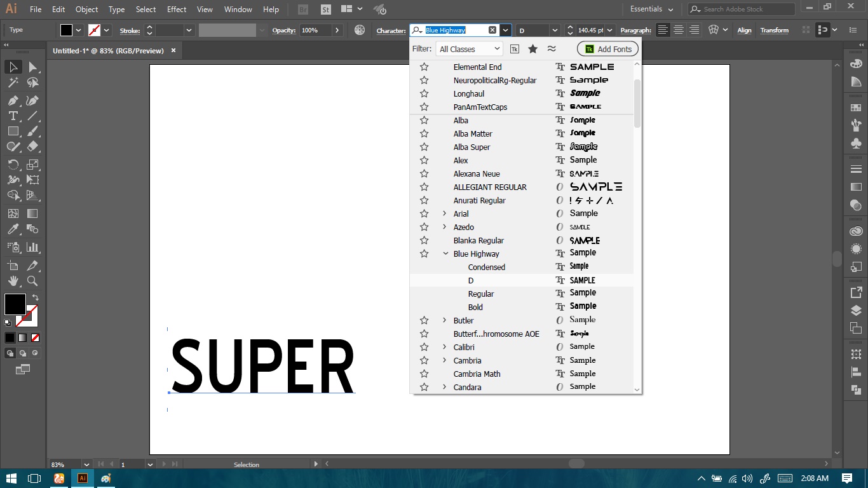868x488 pixels.
Task: Expand the Cambria font family
Action: (x=445, y=360)
